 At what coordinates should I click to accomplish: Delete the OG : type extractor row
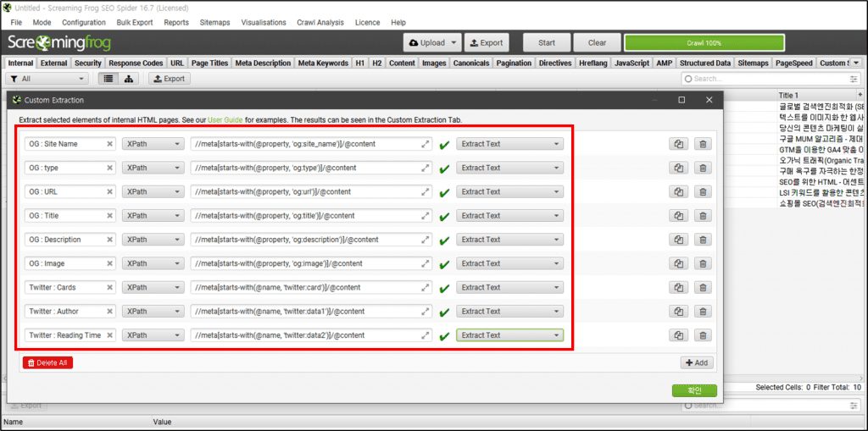(x=703, y=168)
